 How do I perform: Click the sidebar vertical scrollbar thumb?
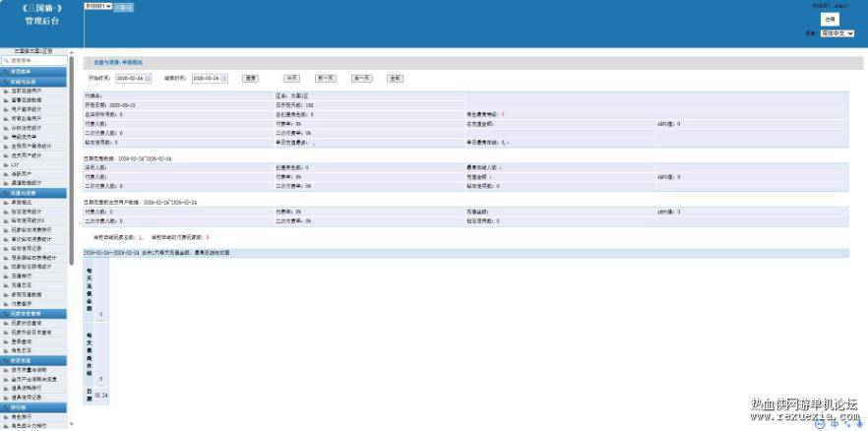72,160
